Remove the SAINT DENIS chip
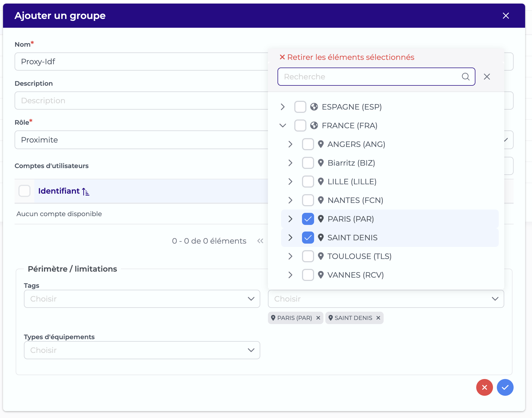Viewport: 532px width, 418px height. (x=378, y=318)
